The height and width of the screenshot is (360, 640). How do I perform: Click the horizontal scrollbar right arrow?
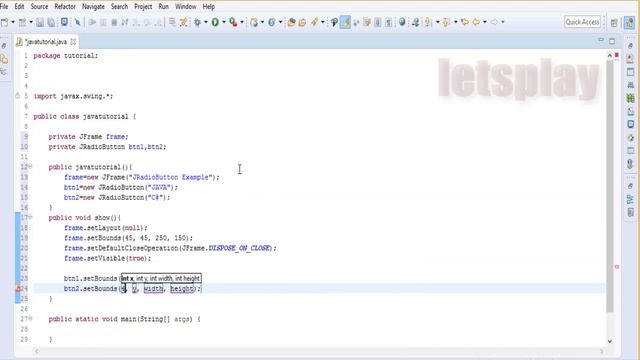tap(602, 351)
